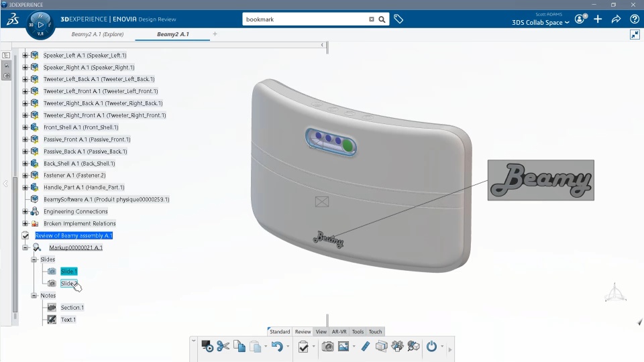Clear the search field with the X icon
The width and height of the screenshot is (644, 362).
click(x=371, y=19)
